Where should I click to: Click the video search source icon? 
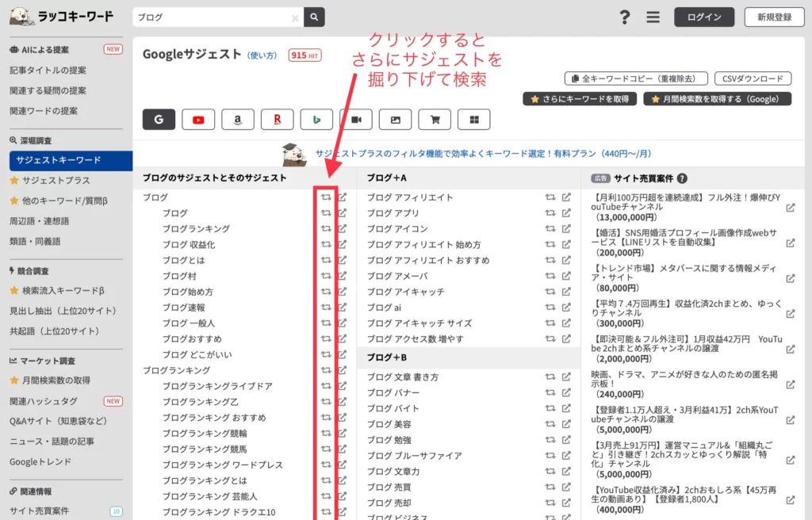pos(356,120)
